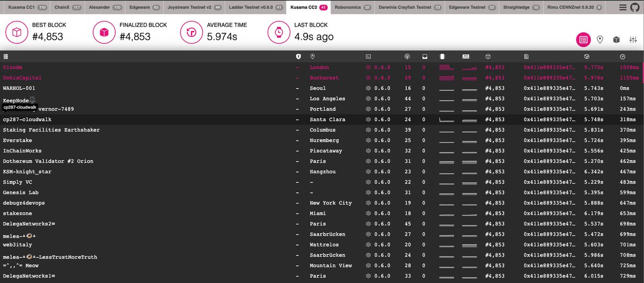Open the Edgeware 65 tab
644x283 pixels.
click(x=144, y=8)
